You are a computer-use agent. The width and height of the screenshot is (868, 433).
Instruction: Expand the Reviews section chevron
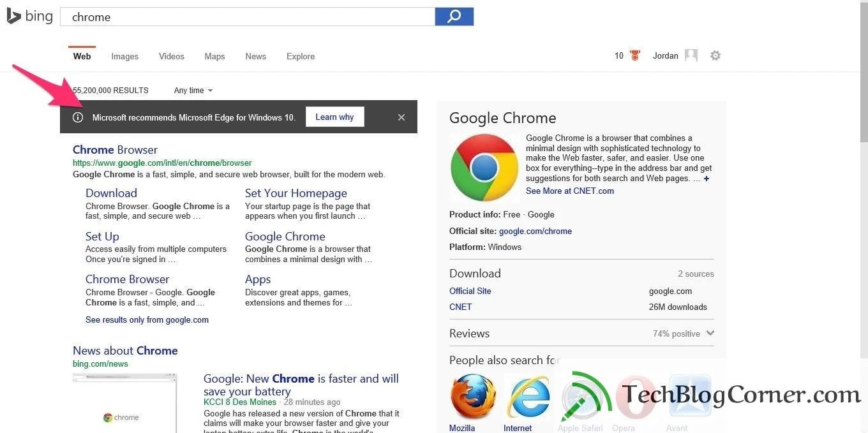click(710, 334)
